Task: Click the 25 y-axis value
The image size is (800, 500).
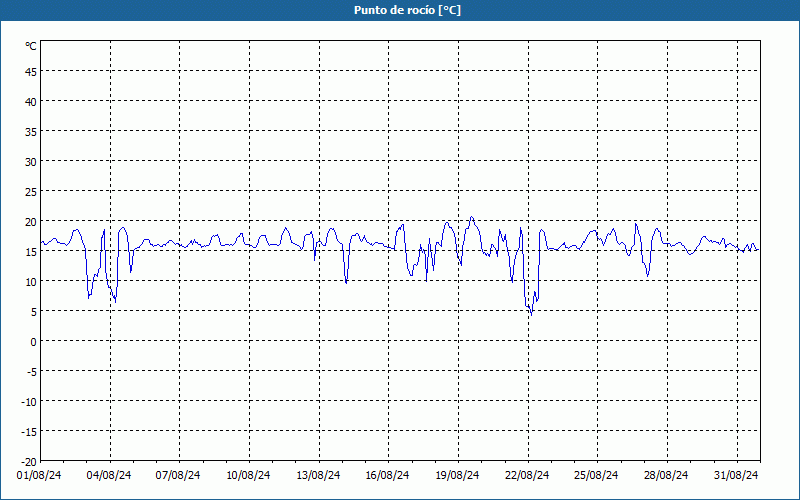Action: 31,192
